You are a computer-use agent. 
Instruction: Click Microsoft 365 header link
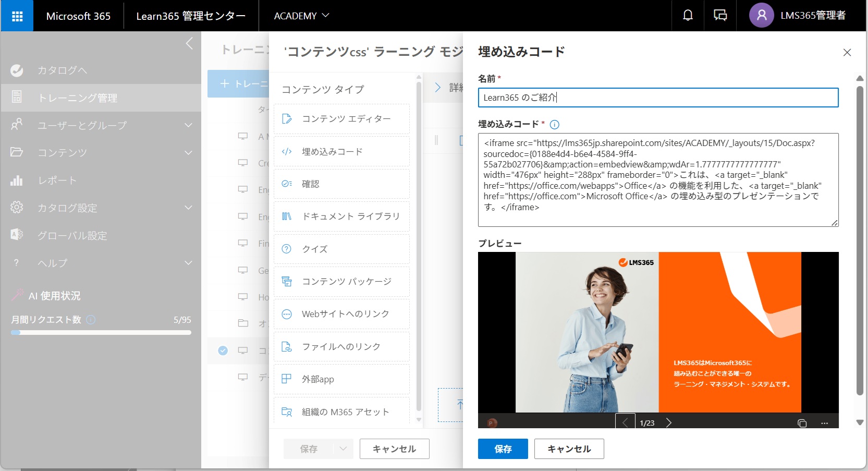coord(78,16)
